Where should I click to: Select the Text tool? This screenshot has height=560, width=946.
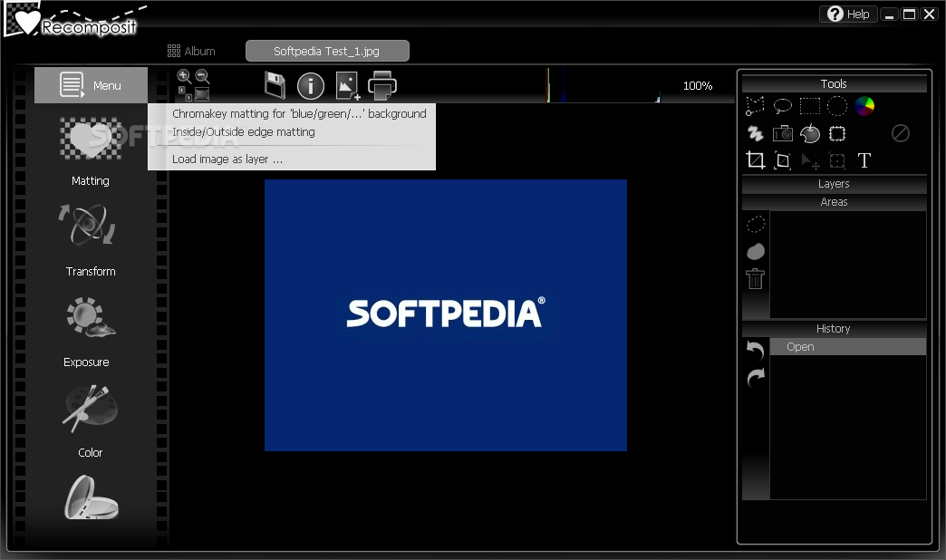click(x=864, y=160)
